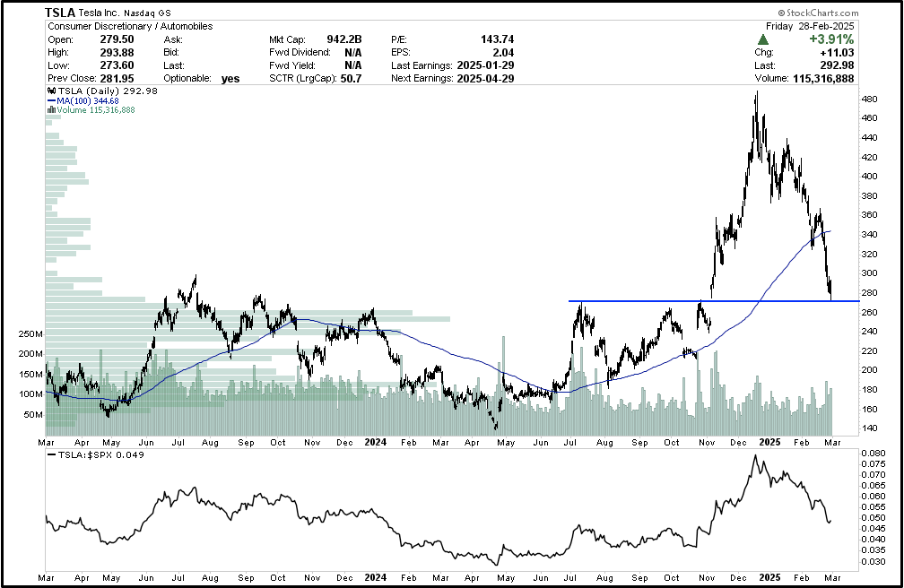Click the +3.91% percent change value
The width and height of the screenshot is (904, 588).
coord(831,39)
